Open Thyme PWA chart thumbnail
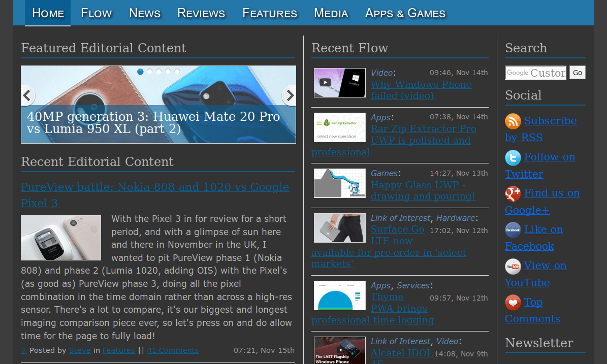607x364 pixels. pos(340,295)
